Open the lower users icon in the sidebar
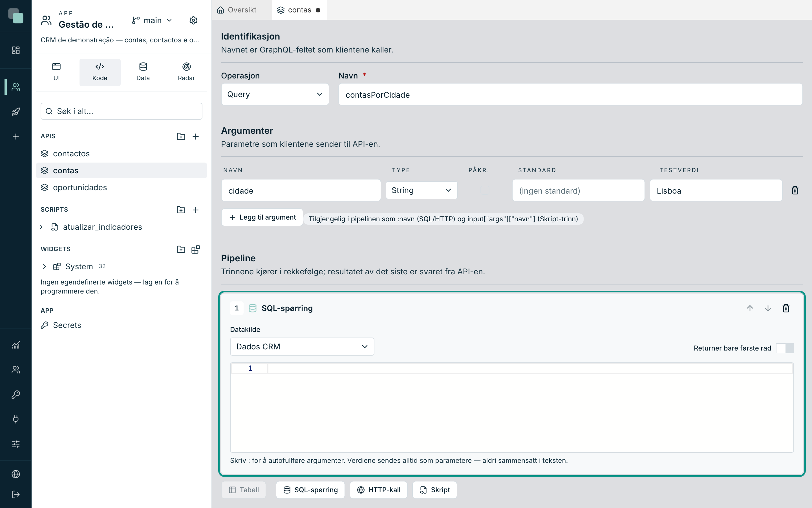 coord(16,370)
